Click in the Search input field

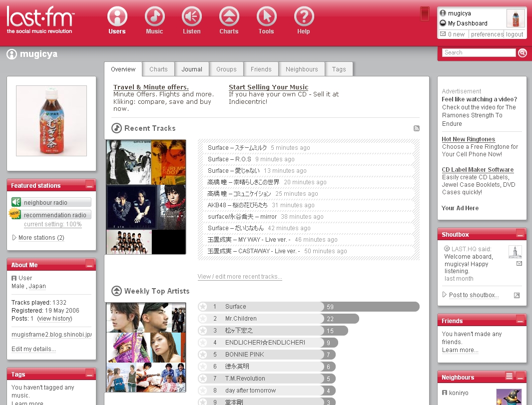pos(479,52)
